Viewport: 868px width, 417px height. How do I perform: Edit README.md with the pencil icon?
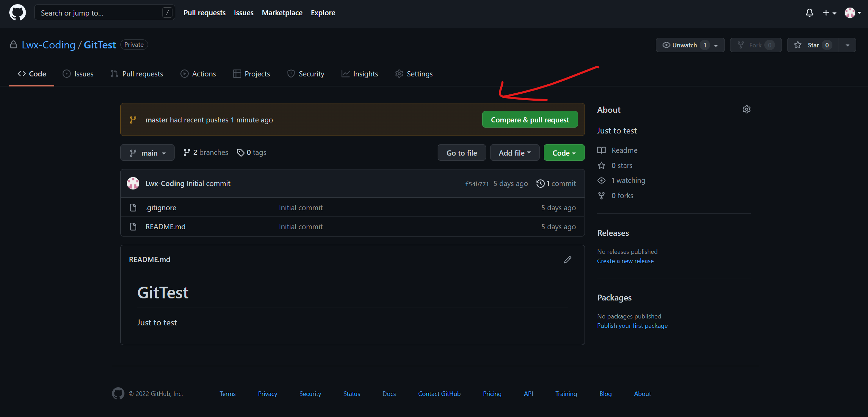pos(567,260)
